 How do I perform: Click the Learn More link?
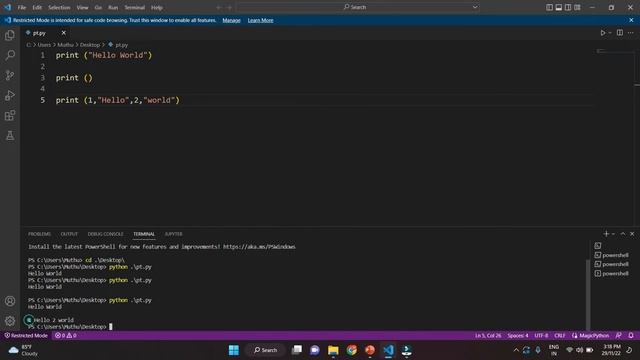point(260,20)
